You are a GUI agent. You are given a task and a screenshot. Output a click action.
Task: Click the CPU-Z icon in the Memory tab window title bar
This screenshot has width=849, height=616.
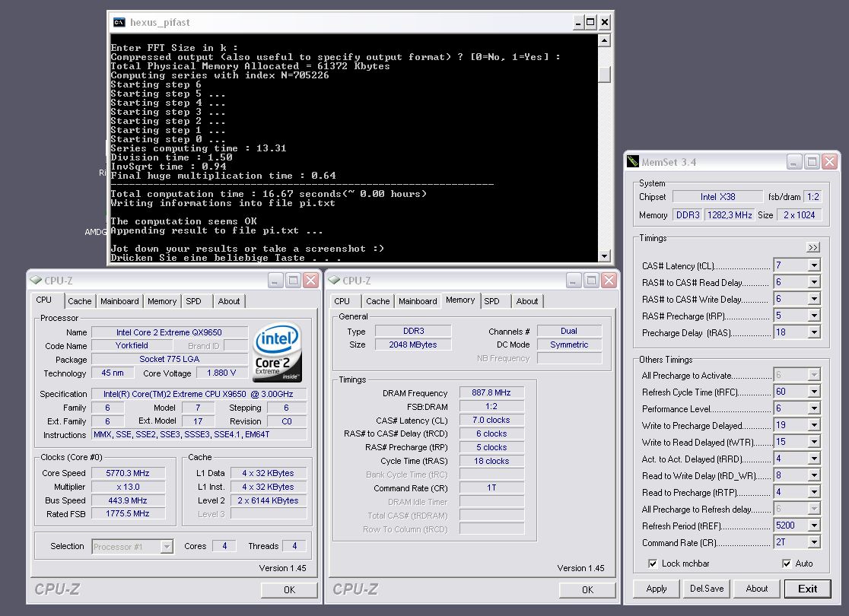pos(334,280)
